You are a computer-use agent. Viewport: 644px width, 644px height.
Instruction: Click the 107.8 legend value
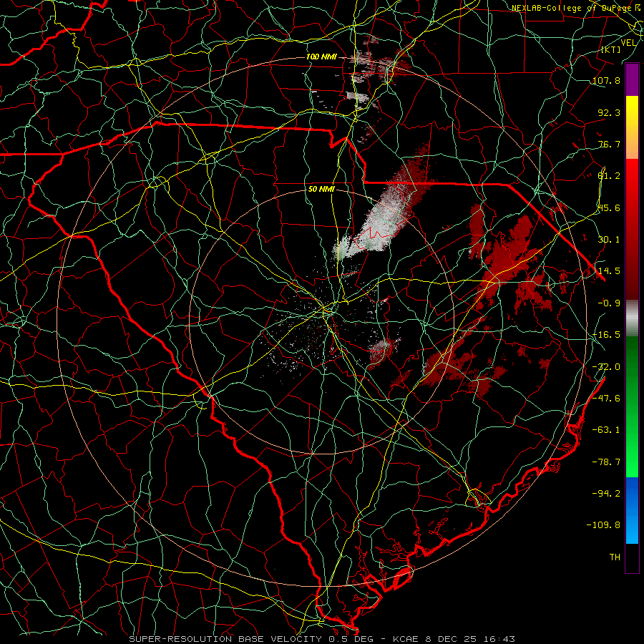coord(606,80)
